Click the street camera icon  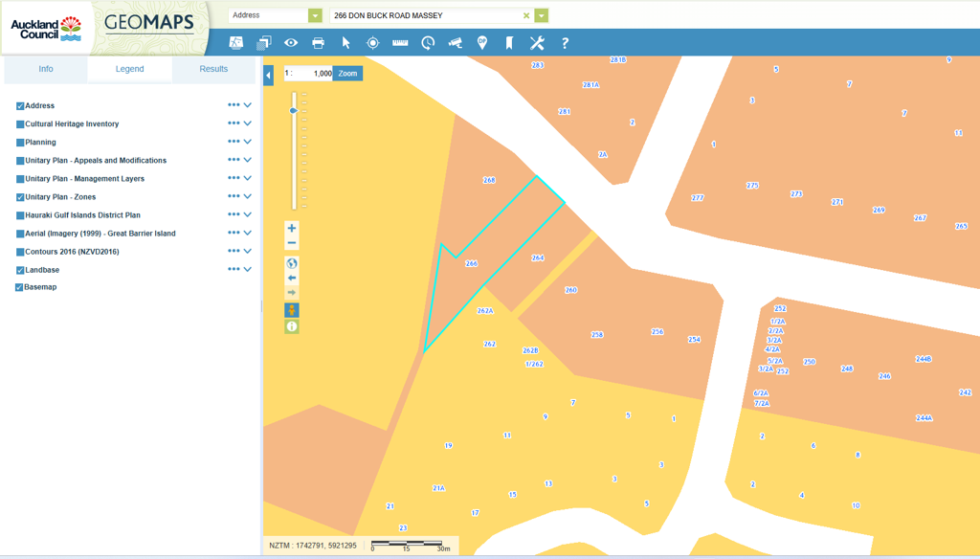pos(455,43)
